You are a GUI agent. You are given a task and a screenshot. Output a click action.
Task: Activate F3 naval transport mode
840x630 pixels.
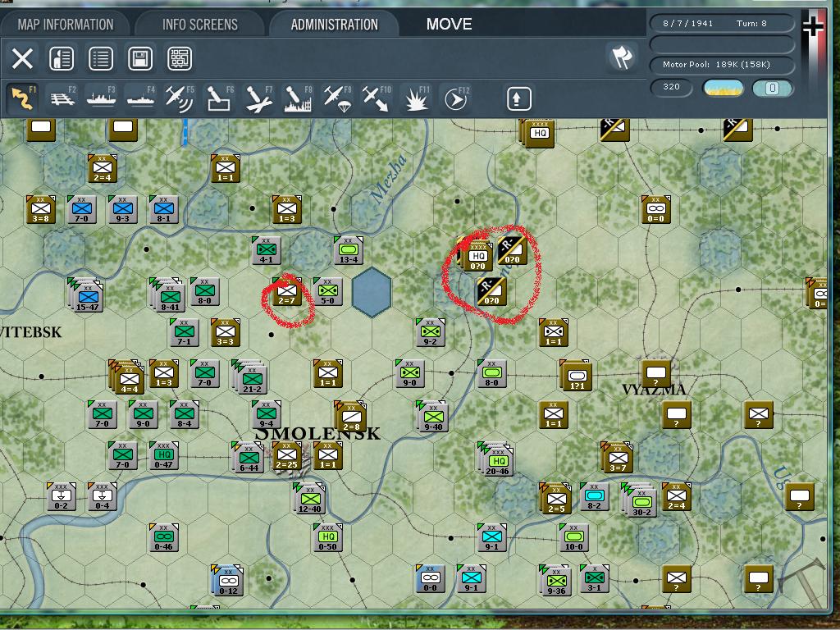pos(102,98)
